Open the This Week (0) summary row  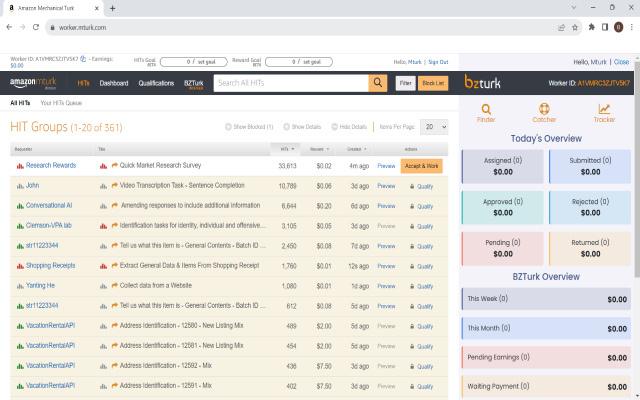pyautogui.click(x=546, y=299)
